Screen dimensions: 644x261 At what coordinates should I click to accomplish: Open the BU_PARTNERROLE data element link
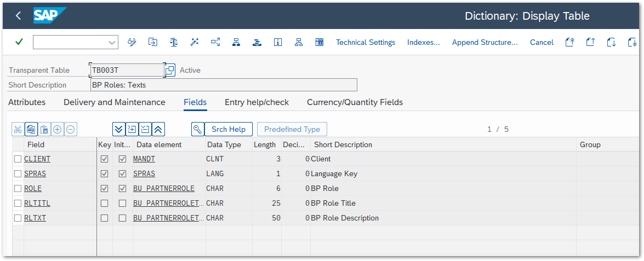pos(163,189)
